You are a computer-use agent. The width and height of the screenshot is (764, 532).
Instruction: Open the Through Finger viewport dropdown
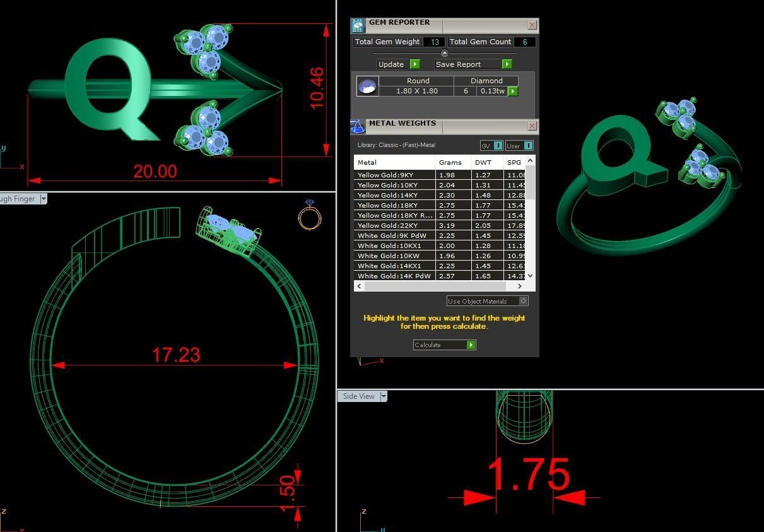(x=44, y=199)
